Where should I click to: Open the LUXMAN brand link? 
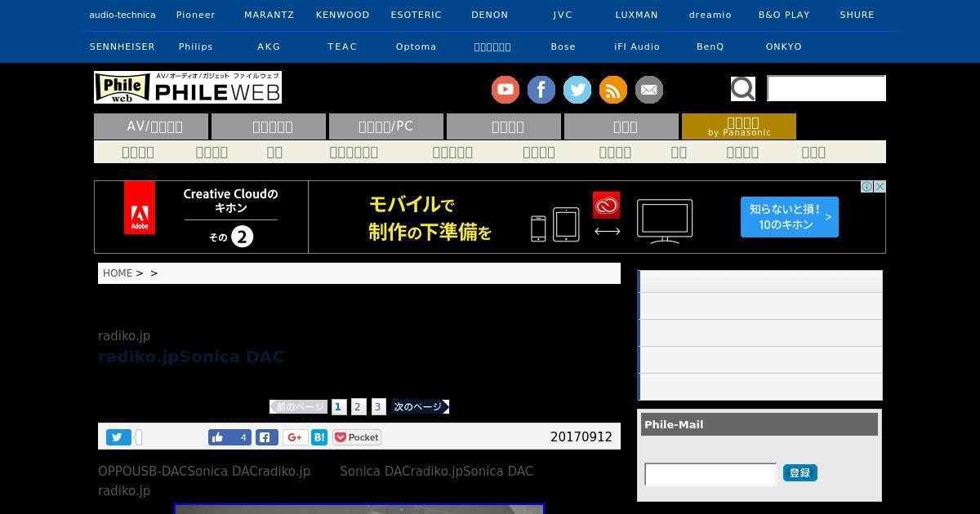pyautogui.click(x=637, y=15)
